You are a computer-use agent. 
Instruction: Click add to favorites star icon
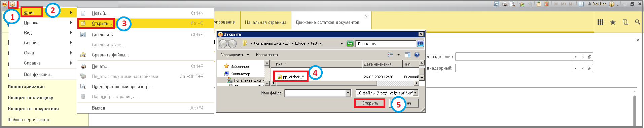click(522, 4)
